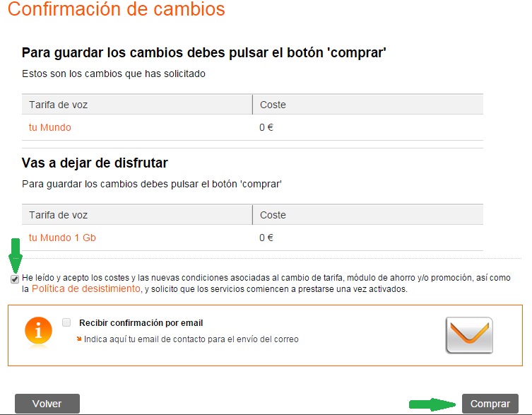Click the green down arrow above the terms checkbox
The image size is (532, 415).
[x=16, y=255]
